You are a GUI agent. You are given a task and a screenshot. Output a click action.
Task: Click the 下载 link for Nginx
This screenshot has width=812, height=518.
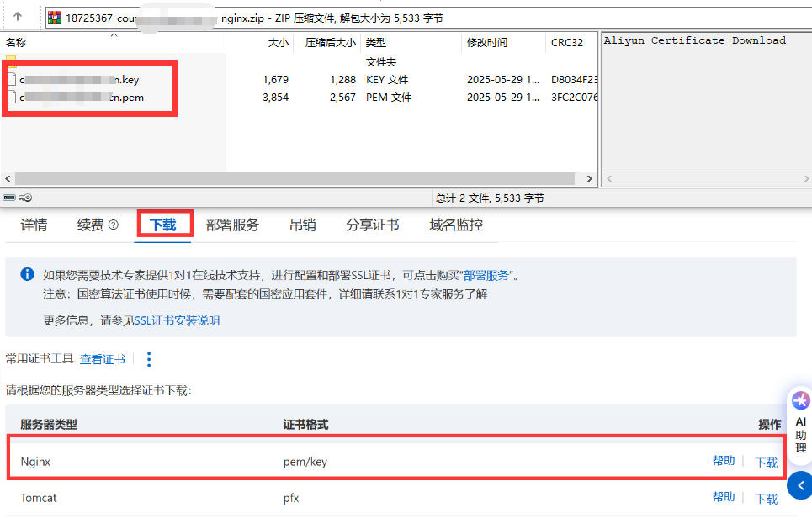coord(767,462)
